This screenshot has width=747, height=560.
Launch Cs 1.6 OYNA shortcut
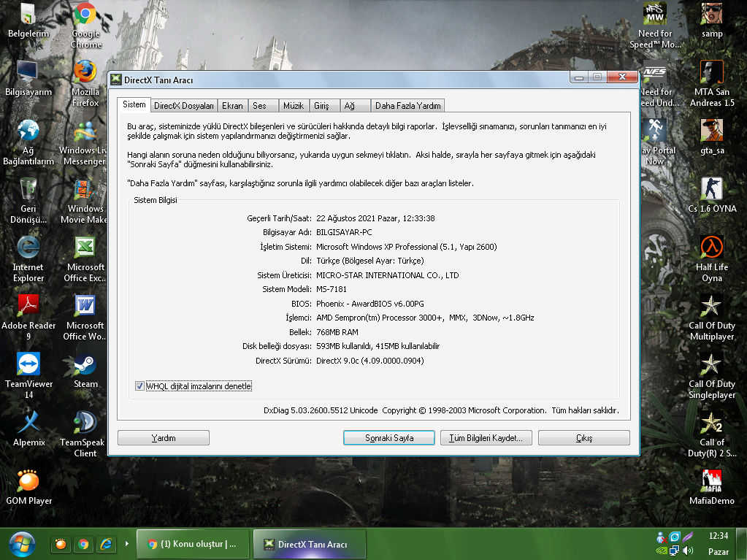click(712, 196)
